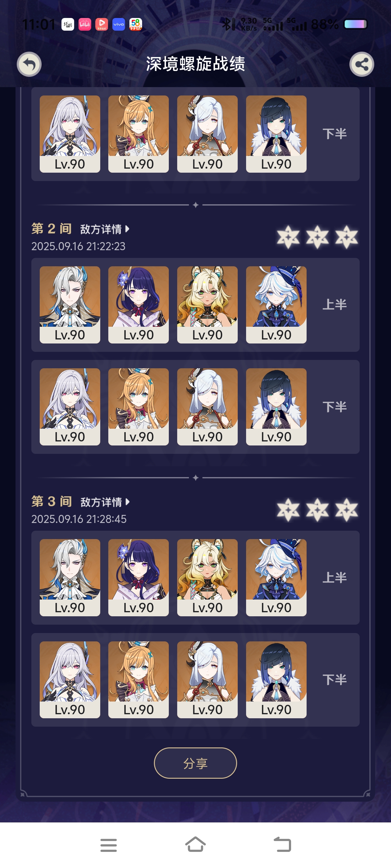
Task: Select Raiden Shogun portrait in chamber 3 上半
Action: (x=138, y=578)
